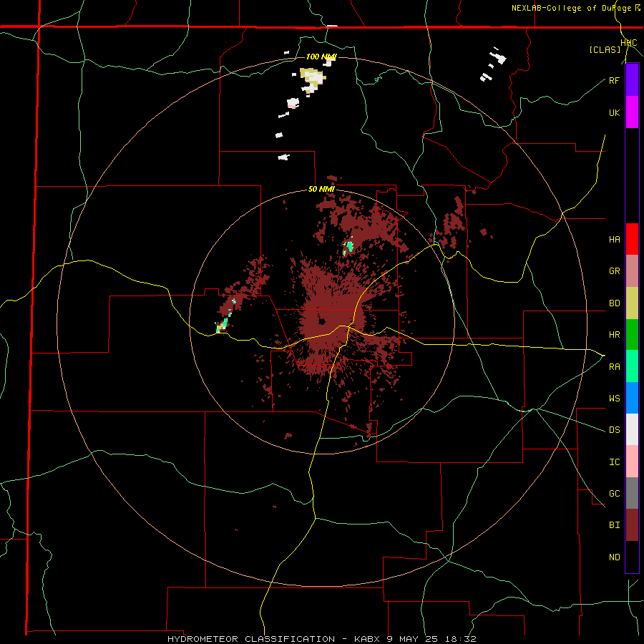Click the RA legend label
Screen dimensions: 644x644
(x=615, y=367)
